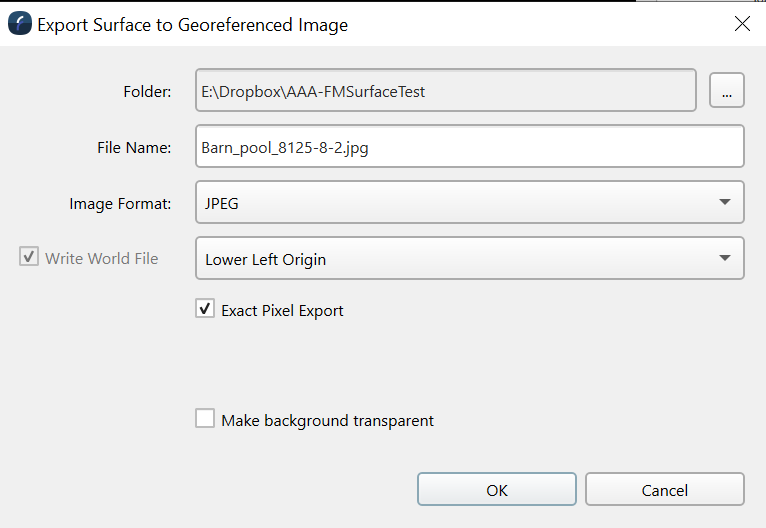766x528 pixels.
Task: Enable Make background transparent checkbox
Action: coord(205,419)
